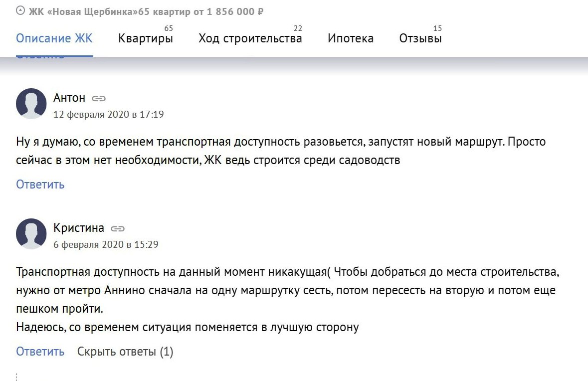Open the Отзывы tab
The height and width of the screenshot is (381, 588).
[420, 38]
